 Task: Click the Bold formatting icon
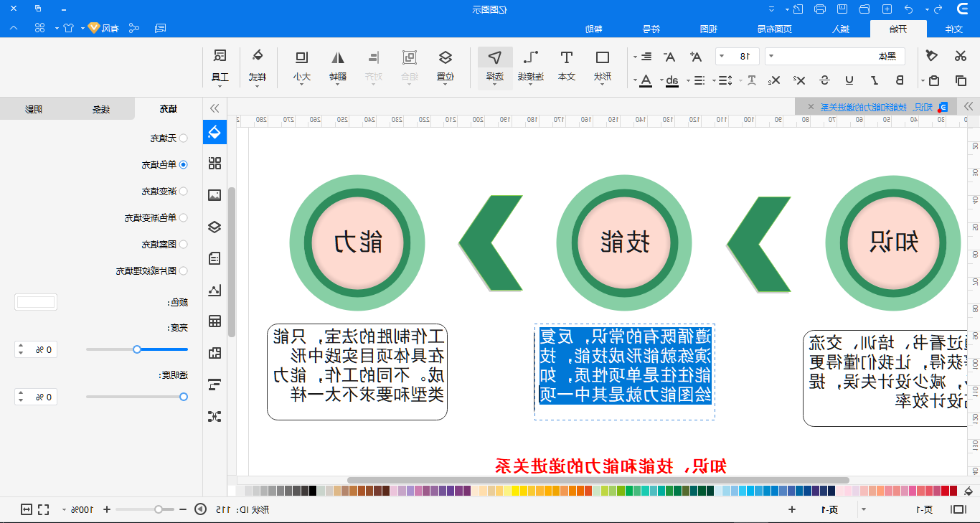[x=900, y=80]
